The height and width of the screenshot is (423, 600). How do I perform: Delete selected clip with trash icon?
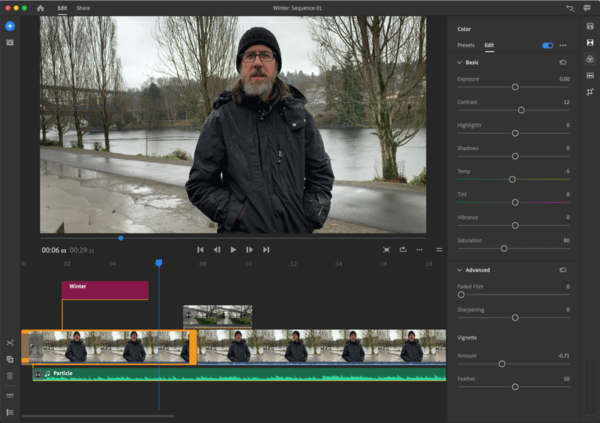[x=10, y=376]
